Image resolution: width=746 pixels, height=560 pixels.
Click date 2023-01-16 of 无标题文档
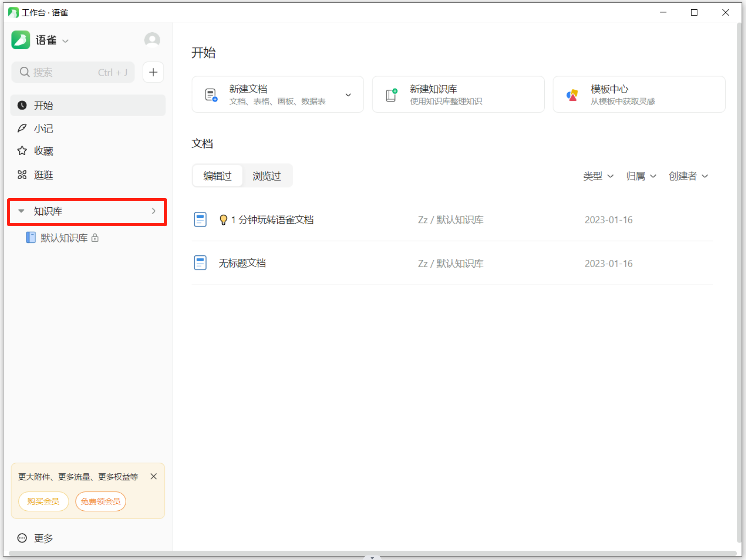pyautogui.click(x=609, y=263)
